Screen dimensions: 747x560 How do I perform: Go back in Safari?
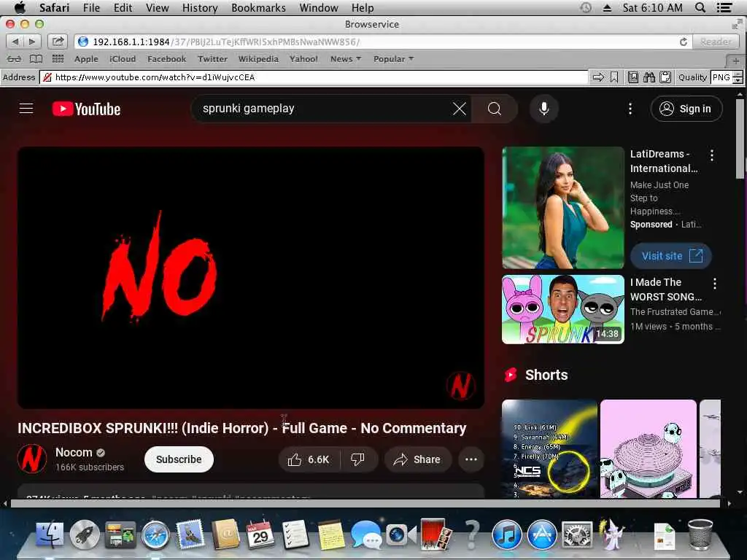[15, 42]
